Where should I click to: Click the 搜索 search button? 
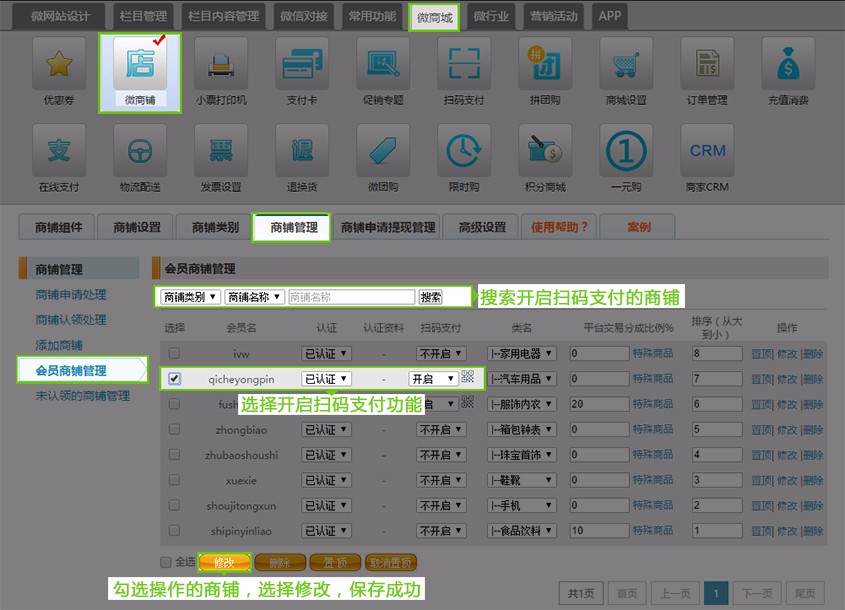click(431, 297)
